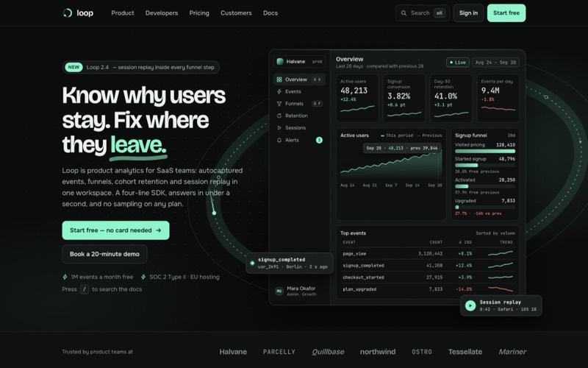
Task: Open the Developers nav menu
Action: (162, 13)
